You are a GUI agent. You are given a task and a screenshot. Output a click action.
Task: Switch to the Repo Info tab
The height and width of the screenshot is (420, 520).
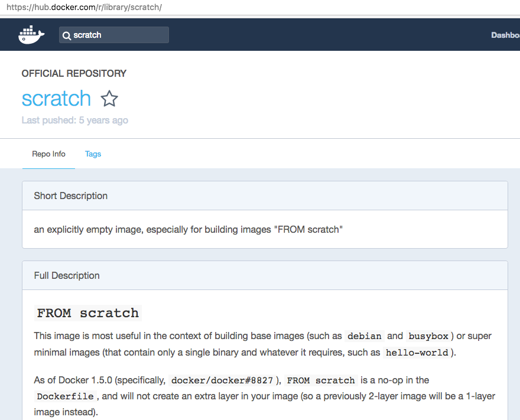[x=48, y=154]
